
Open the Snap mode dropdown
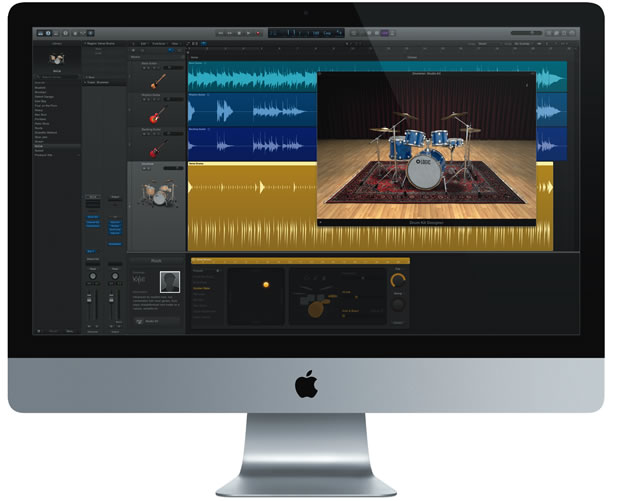click(x=488, y=43)
